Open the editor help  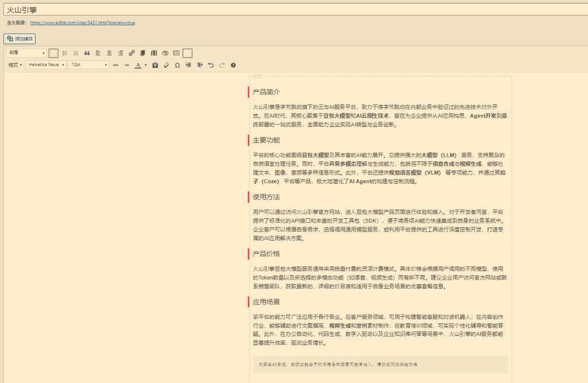click(x=233, y=65)
